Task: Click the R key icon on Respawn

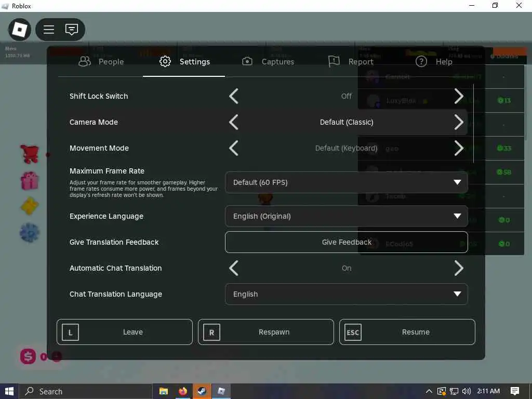Action: pyautogui.click(x=212, y=332)
